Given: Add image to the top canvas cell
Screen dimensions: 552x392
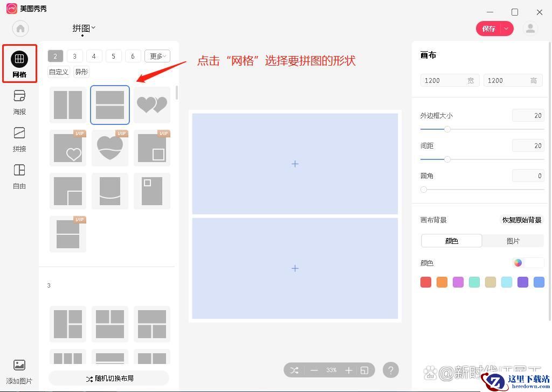Looking at the screenshot, I should coord(295,164).
